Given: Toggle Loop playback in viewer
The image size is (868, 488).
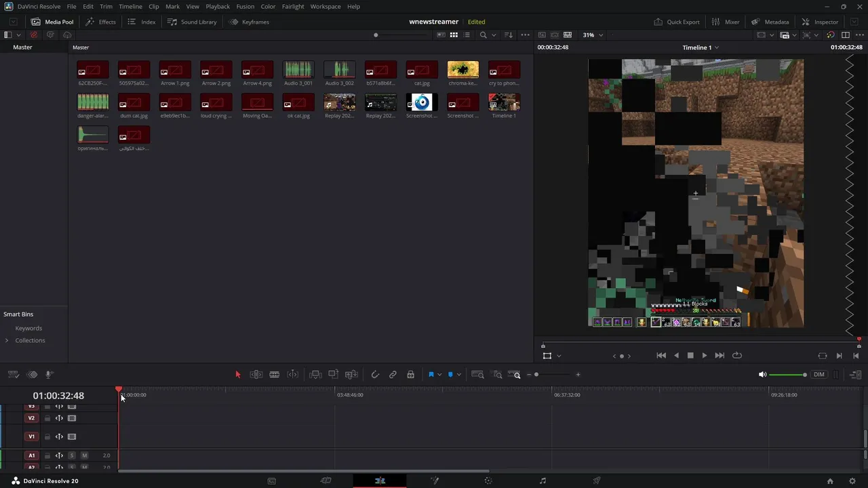Looking at the screenshot, I should (737, 355).
